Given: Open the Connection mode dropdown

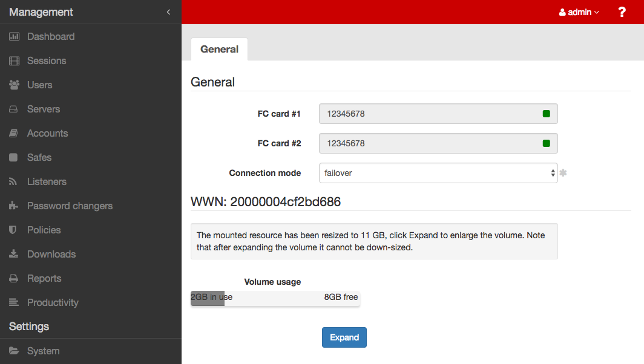Looking at the screenshot, I should (x=438, y=173).
